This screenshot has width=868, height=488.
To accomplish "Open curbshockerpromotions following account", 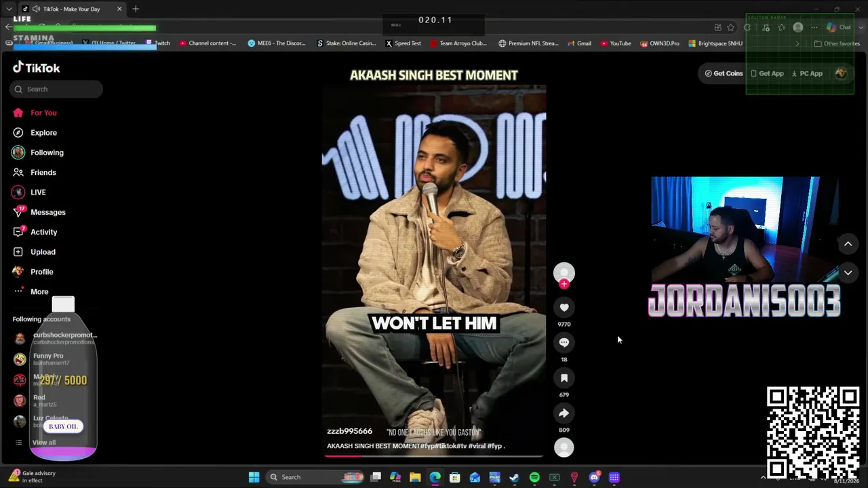I will (x=55, y=338).
